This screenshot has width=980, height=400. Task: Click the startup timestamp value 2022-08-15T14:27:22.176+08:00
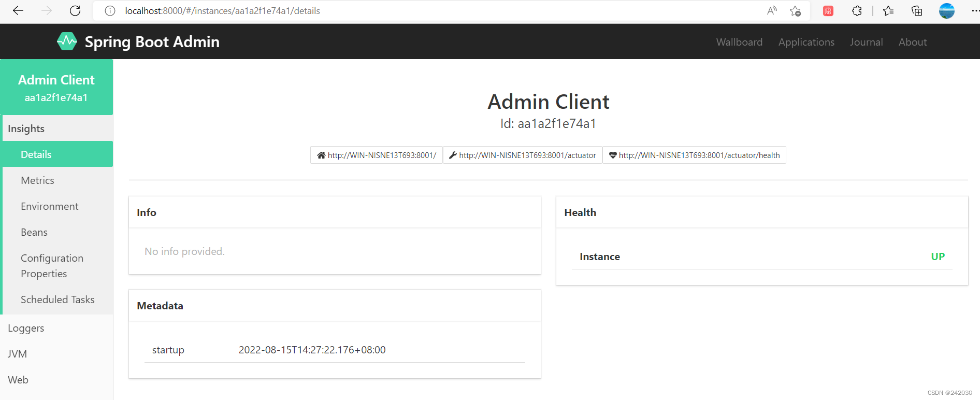(x=312, y=350)
